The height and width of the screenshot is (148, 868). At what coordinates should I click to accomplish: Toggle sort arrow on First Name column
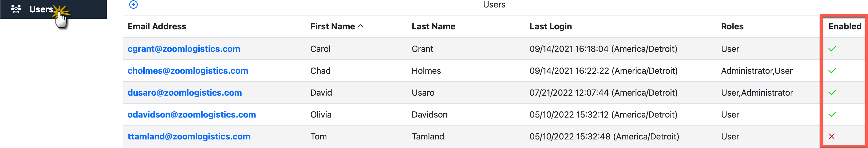pos(360,26)
